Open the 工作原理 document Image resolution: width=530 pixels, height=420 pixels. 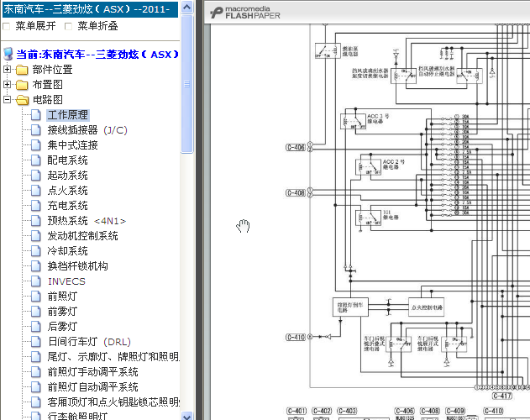[67, 115]
